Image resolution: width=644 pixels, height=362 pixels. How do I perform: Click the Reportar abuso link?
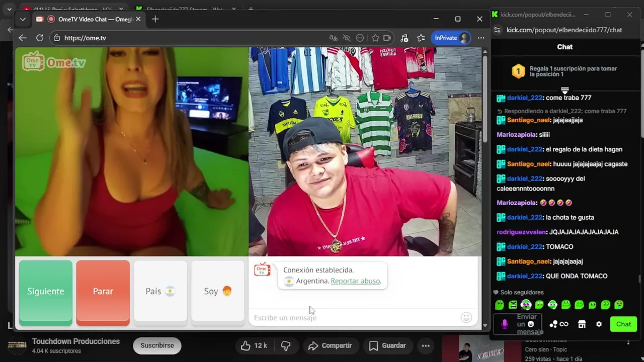(355, 281)
